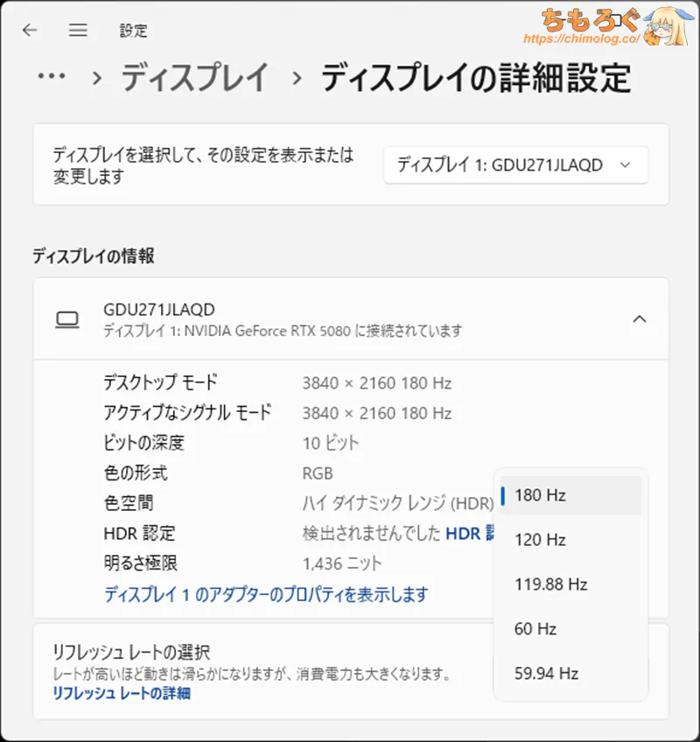
Task: Click the back arrow in the settings header
Action: point(30,31)
